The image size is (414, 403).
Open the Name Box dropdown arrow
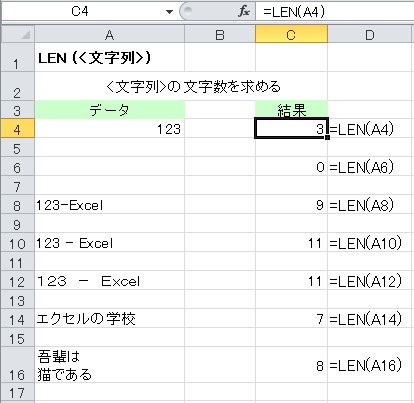tap(169, 12)
